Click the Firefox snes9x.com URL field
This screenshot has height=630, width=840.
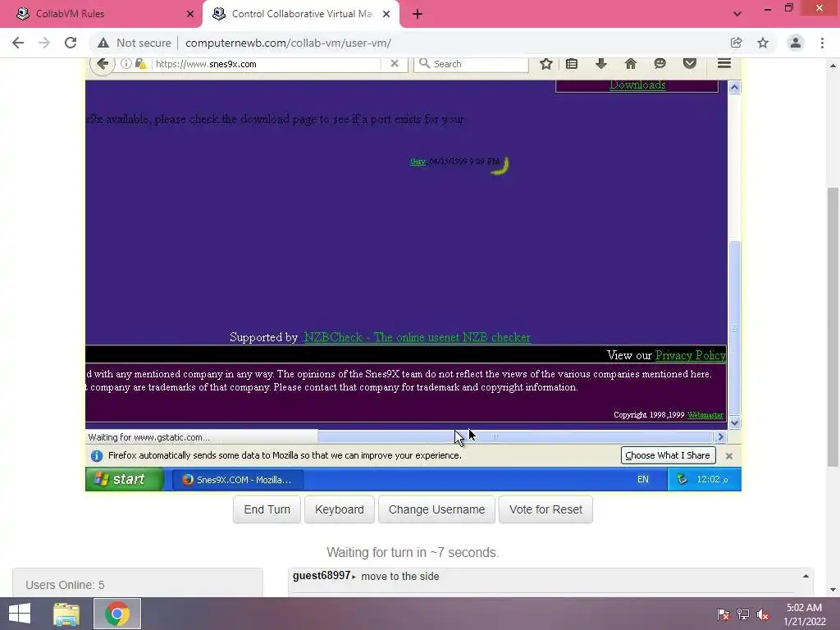[267, 64]
